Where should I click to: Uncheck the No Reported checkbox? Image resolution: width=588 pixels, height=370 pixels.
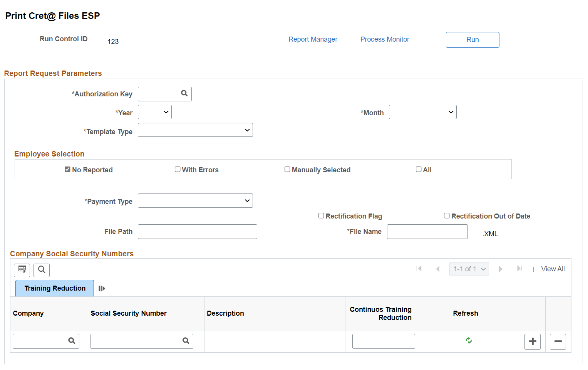click(x=67, y=170)
